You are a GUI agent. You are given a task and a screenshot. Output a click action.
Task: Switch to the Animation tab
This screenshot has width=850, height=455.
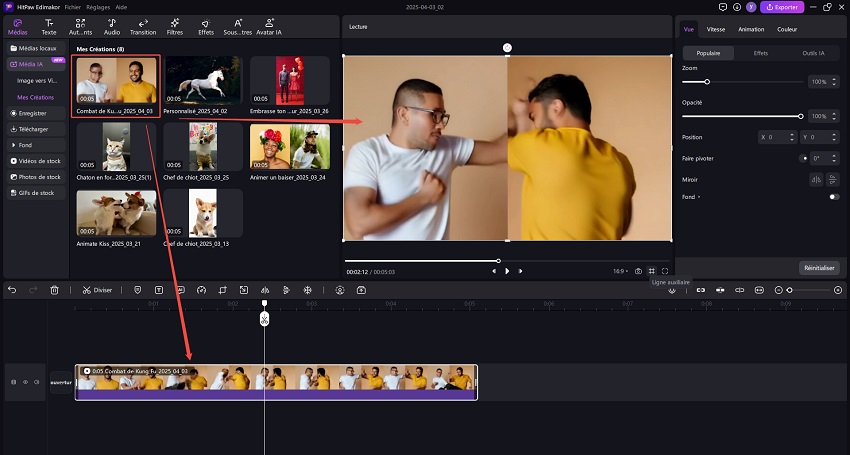(751, 29)
